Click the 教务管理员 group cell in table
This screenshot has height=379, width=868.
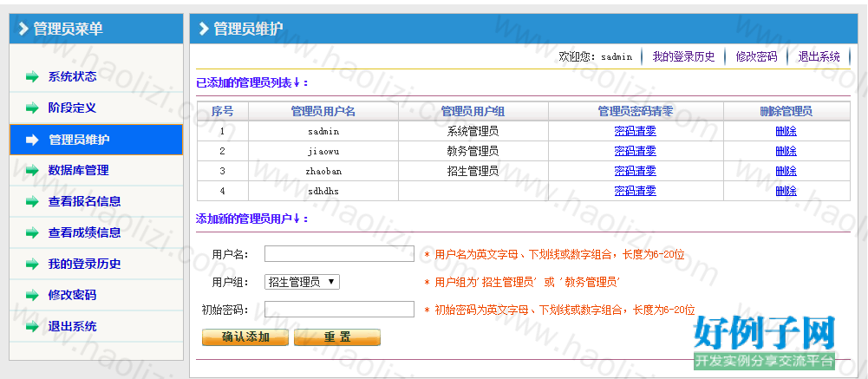click(x=473, y=151)
